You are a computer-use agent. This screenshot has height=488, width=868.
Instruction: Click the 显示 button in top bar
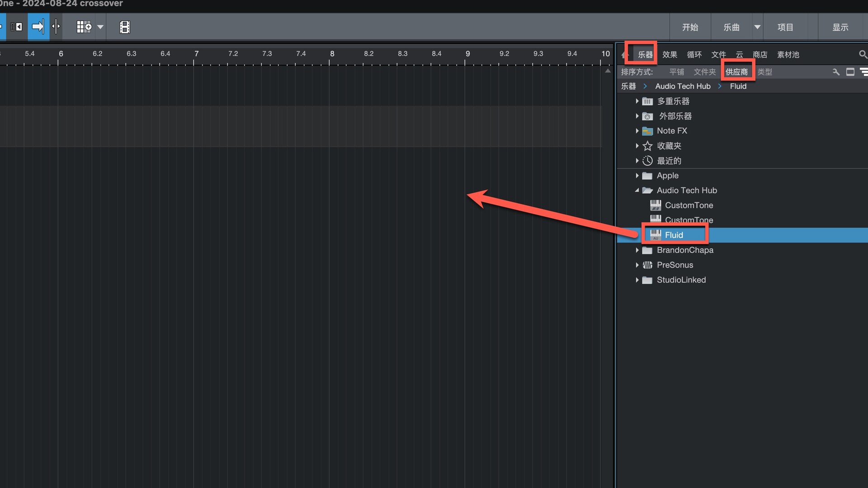pos(840,27)
